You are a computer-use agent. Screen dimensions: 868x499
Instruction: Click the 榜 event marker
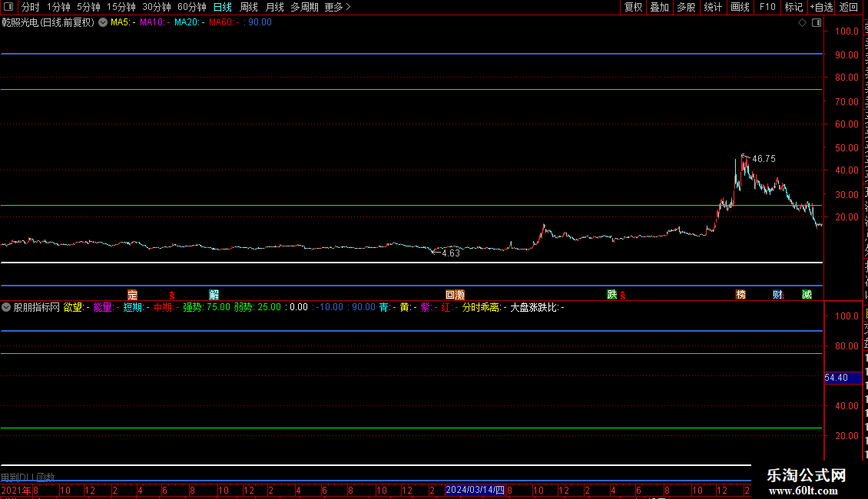tap(740, 295)
